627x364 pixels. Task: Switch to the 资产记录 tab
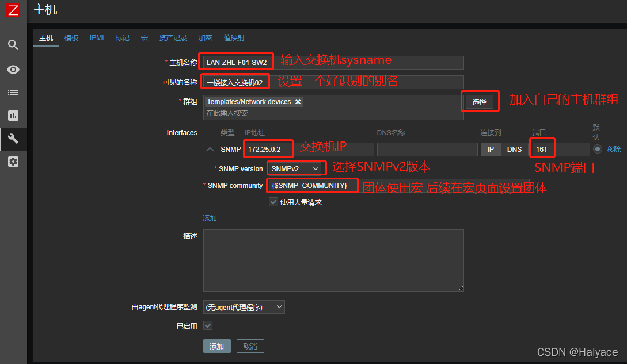pyautogui.click(x=173, y=38)
